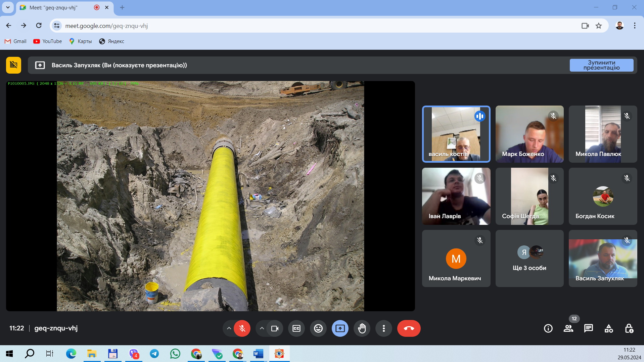Click Зупинити презентацію button
The image size is (644, 362).
(x=601, y=65)
